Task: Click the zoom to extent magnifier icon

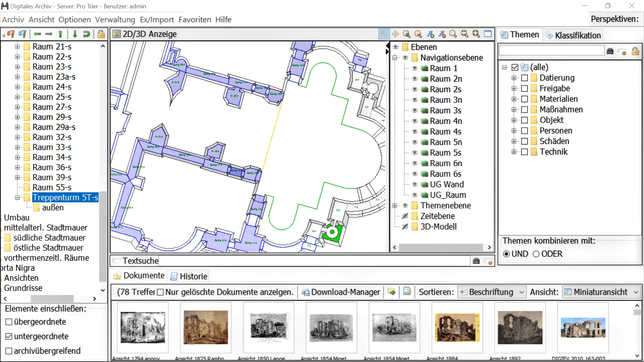Action: [465, 34]
